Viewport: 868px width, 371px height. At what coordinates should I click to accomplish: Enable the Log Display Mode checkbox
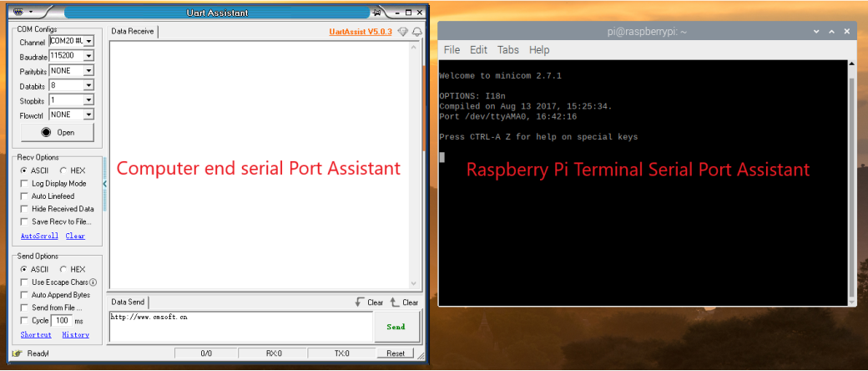tap(24, 183)
